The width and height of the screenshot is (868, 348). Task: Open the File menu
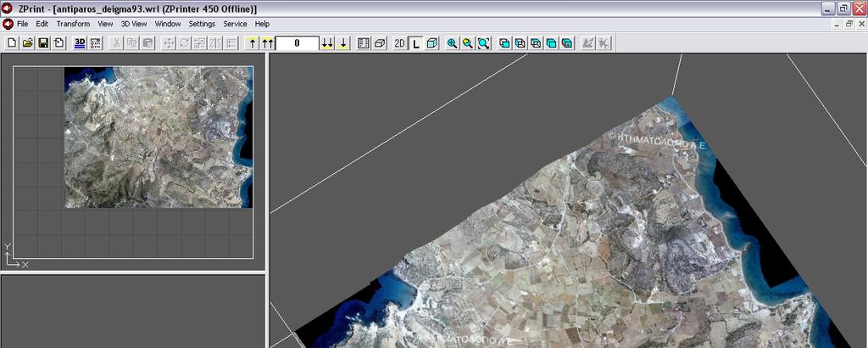[22, 24]
